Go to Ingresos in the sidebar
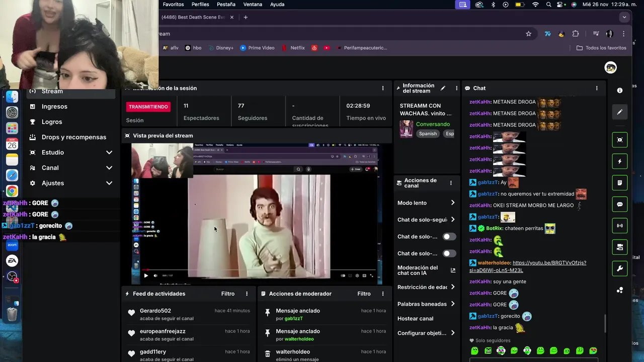 coord(54,107)
